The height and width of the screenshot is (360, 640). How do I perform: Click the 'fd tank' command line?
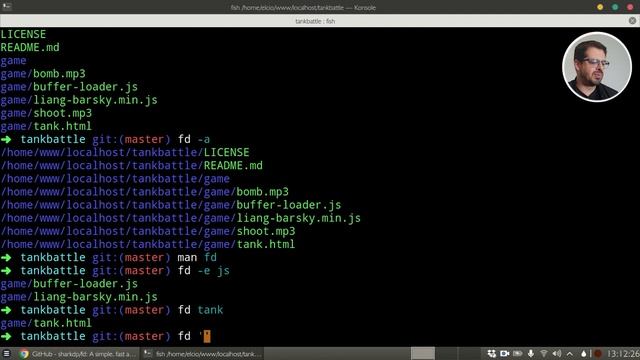(x=112, y=310)
